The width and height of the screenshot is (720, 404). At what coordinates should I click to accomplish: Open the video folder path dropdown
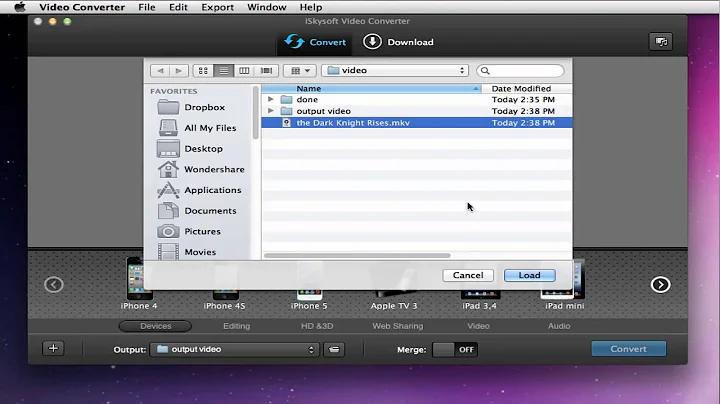(x=395, y=70)
